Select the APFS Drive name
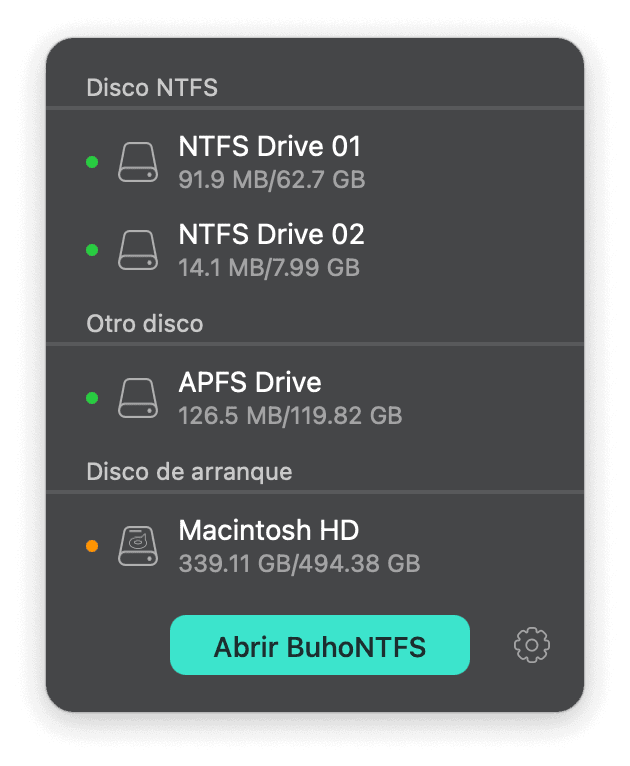This screenshot has width=630, height=766. (x=250, y=383)
